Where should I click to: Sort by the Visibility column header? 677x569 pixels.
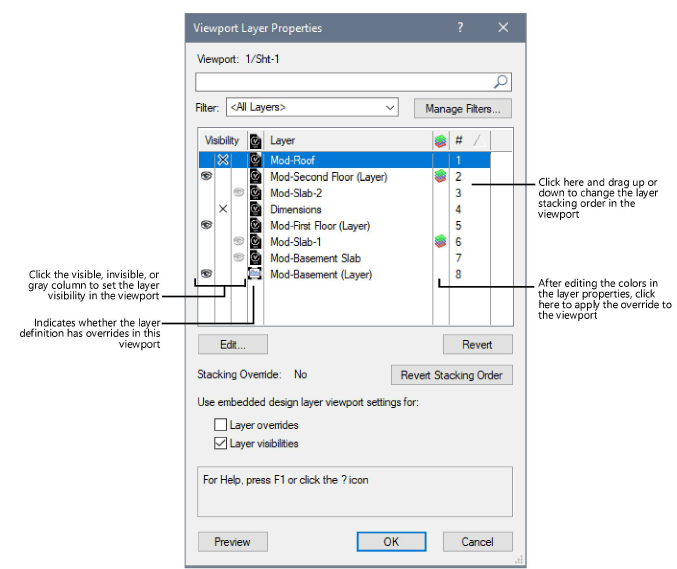222,141
